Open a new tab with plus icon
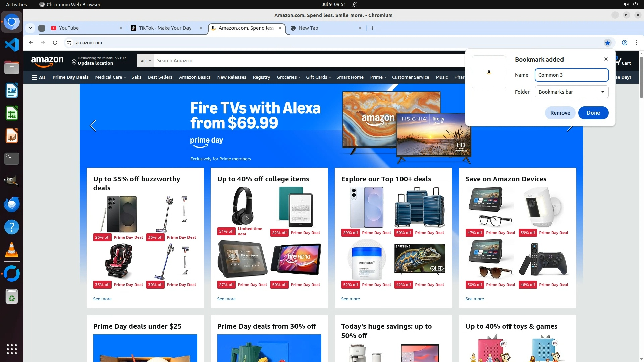Screen dimensions: 644x362 tap(372, 28)
